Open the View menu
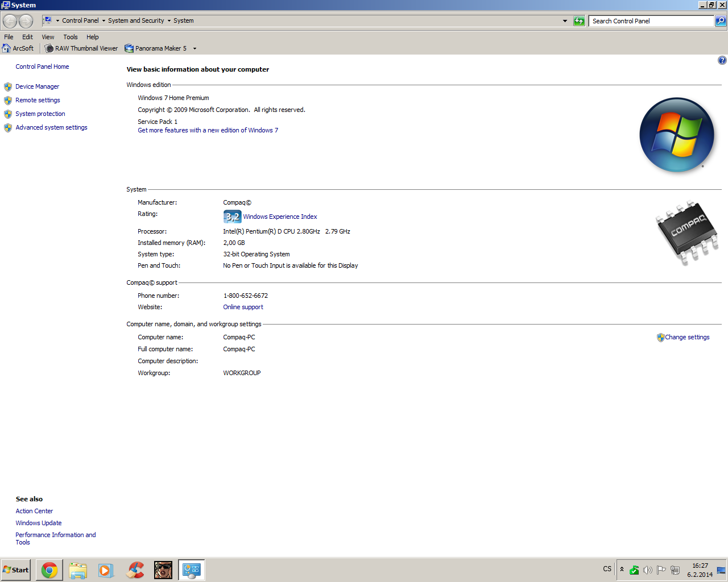 [48, 37]
